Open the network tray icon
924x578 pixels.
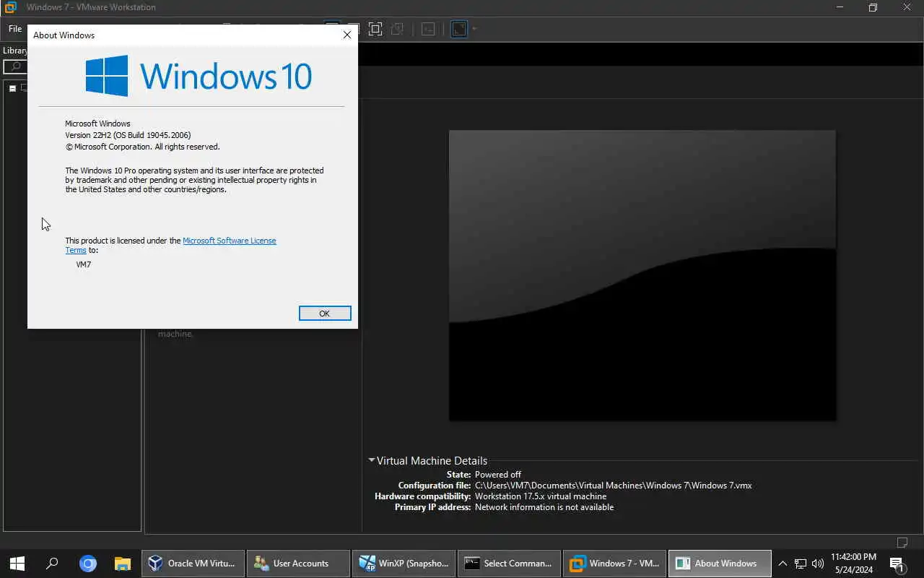[801, 564]
